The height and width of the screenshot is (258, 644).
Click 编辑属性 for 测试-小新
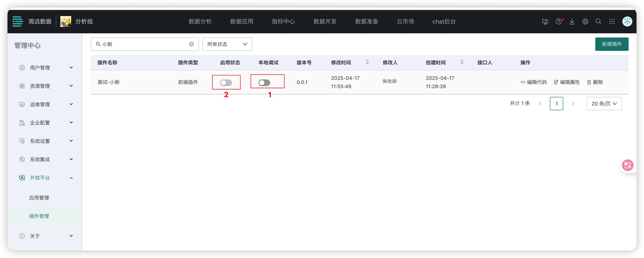click(567, 82)
